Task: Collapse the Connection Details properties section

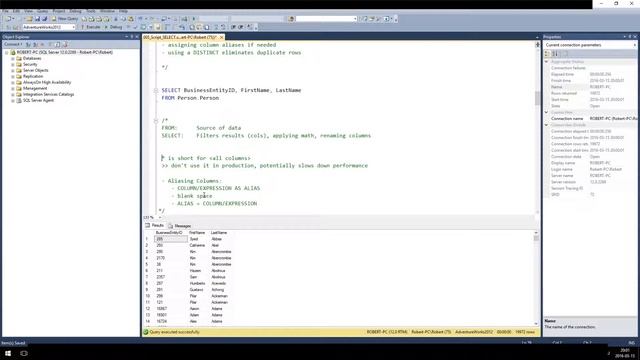Action: click(547, 125)
